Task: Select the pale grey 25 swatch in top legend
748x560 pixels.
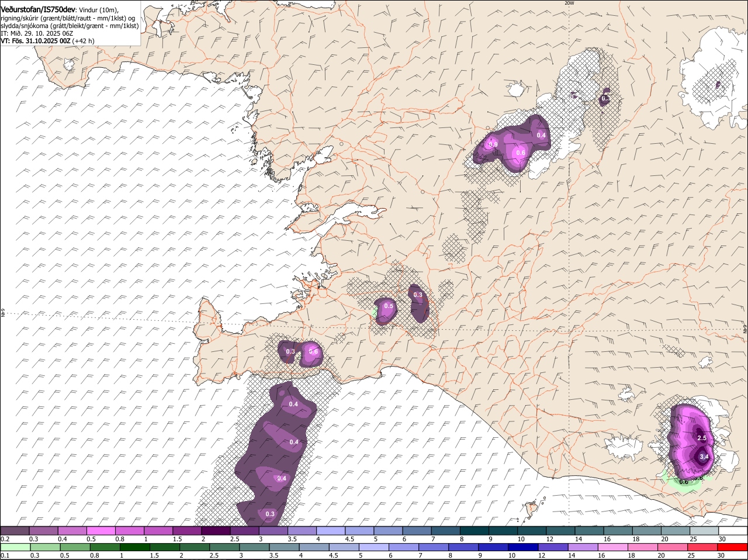Action: point(705,531)
